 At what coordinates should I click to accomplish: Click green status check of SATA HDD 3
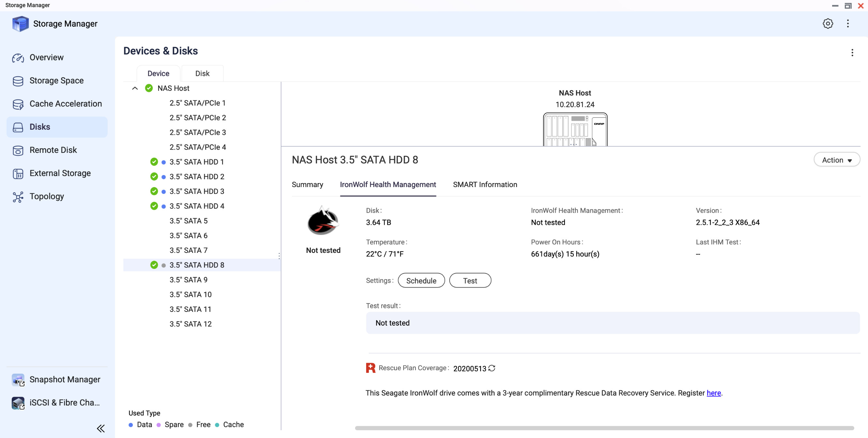pos(154,191)
